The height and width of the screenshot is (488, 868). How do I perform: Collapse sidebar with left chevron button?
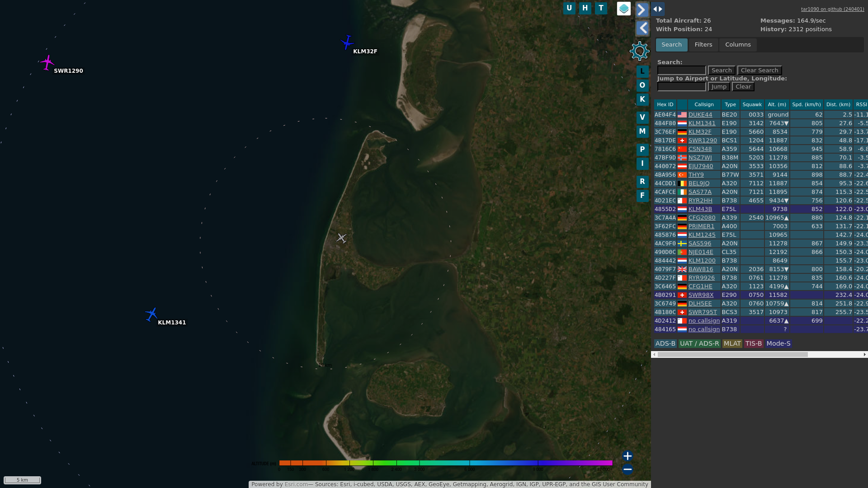[x=642, y=28]
